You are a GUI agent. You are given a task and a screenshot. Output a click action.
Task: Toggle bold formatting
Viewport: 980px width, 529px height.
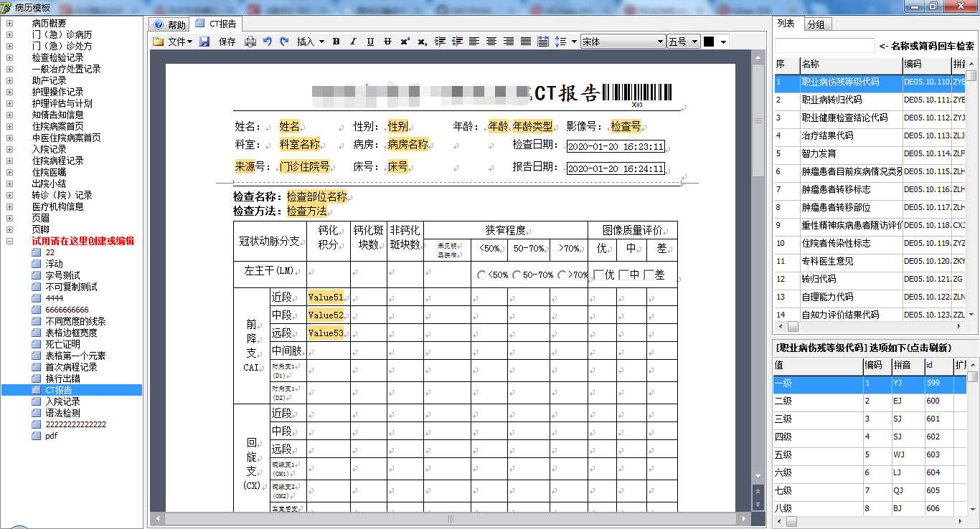336,42
